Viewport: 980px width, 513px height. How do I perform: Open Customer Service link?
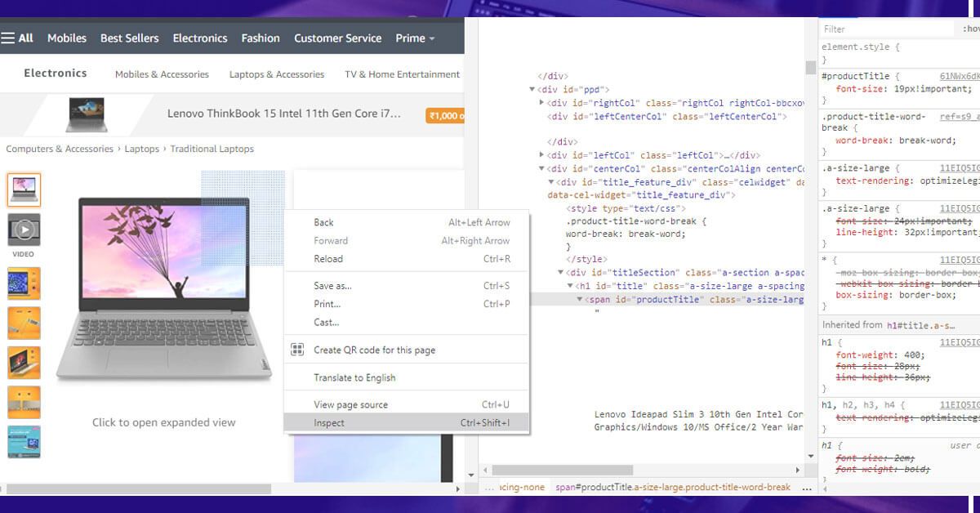[x=338, y=38]
